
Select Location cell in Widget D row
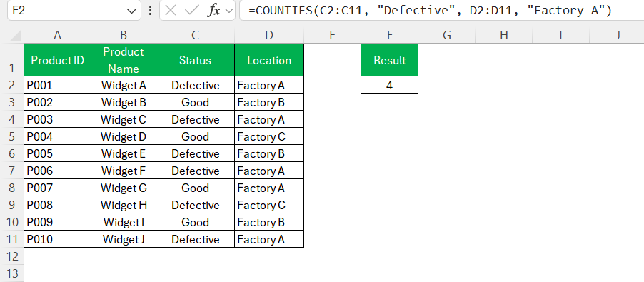(x=269, y=136)
